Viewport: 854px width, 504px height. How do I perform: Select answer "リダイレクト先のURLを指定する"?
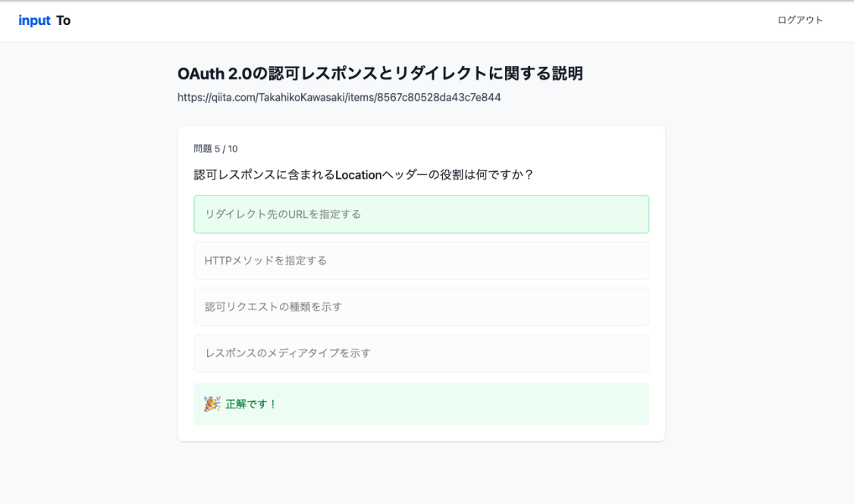click(x=421, y=214)
